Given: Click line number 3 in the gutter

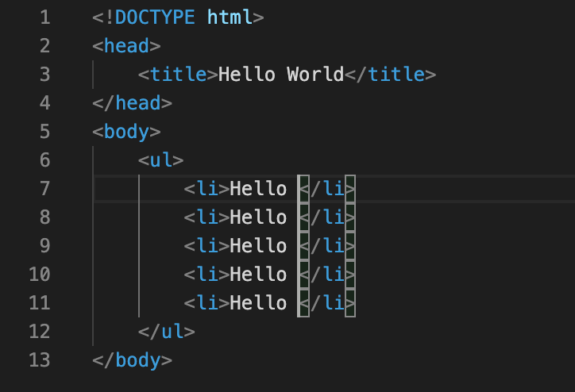Looking at the screenshot, I should pos(43,74).
